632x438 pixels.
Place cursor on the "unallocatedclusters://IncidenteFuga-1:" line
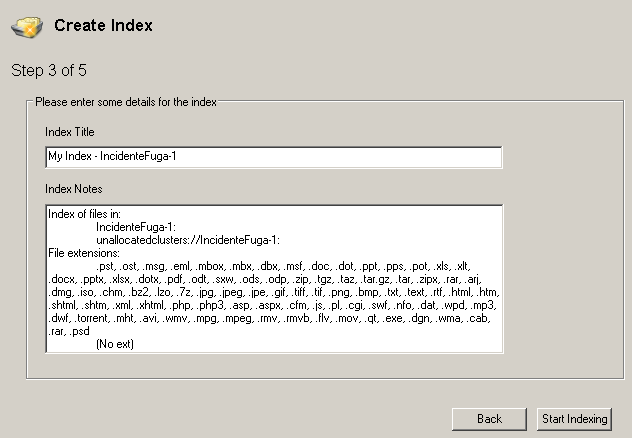pyautogui.click(x=188, y=240)
